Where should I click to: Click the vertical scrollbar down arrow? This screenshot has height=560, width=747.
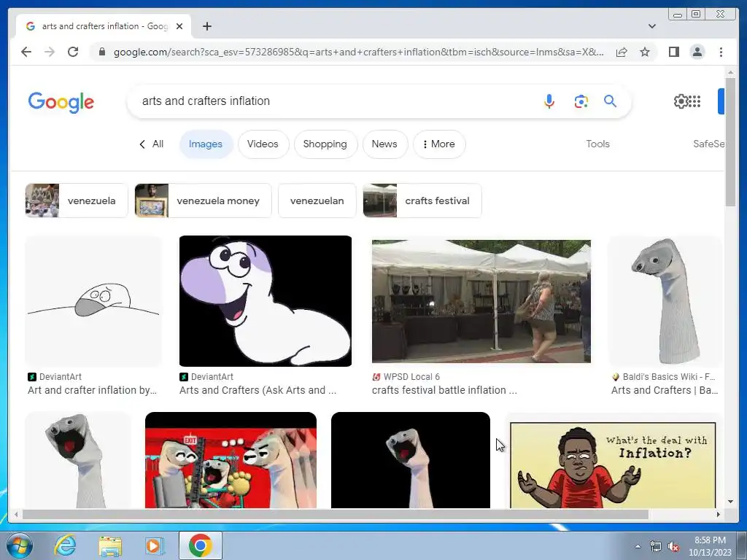[730, 502]
